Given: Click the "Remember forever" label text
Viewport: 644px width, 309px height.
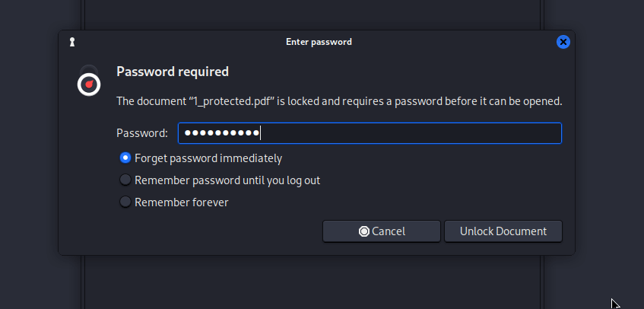Looking at the screenshot, I should coord(182,202).
